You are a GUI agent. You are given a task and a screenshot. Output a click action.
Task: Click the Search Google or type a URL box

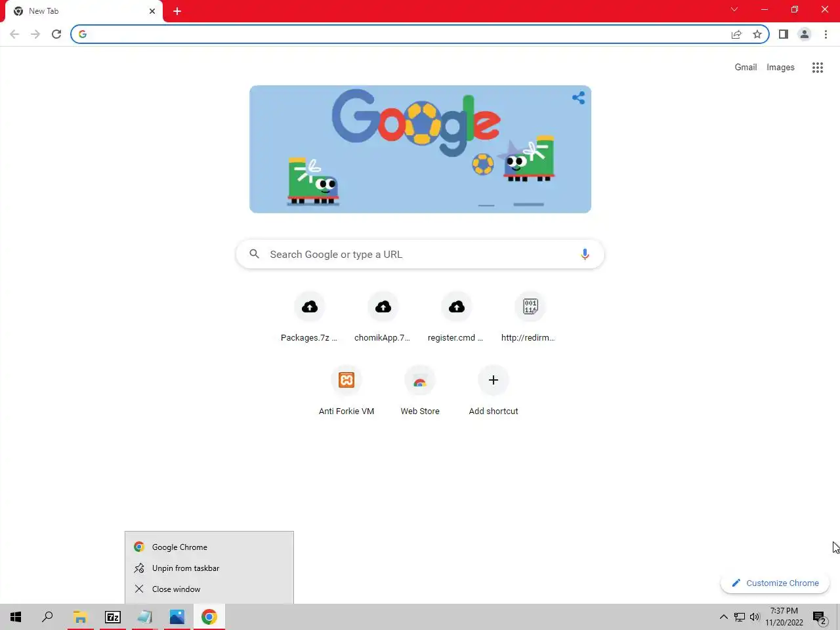point(420,254)
